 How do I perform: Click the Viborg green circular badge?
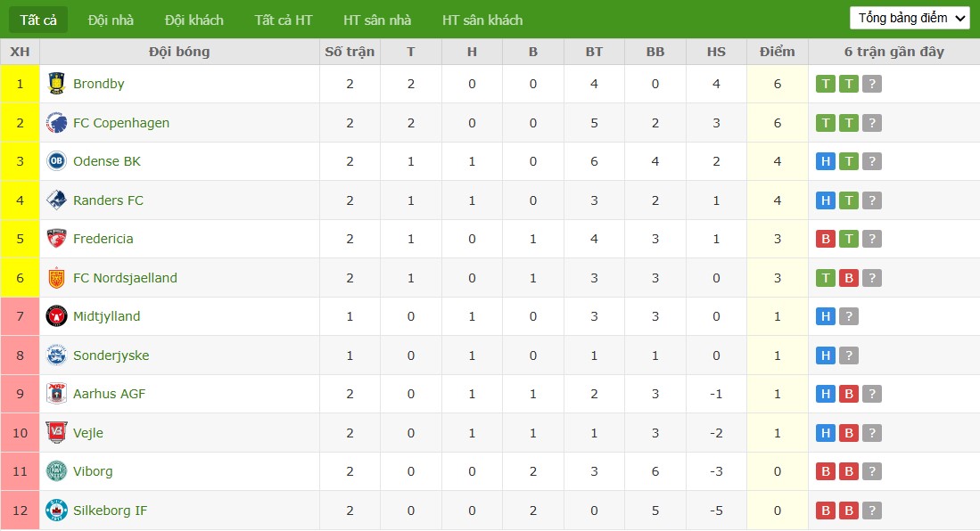[x=56, y=471]
